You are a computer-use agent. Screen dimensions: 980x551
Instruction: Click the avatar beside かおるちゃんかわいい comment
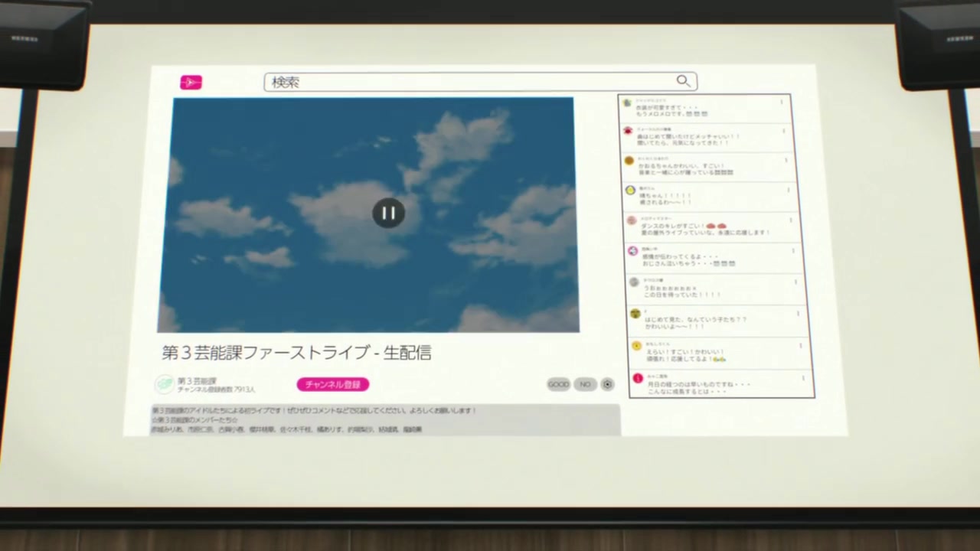629,161
